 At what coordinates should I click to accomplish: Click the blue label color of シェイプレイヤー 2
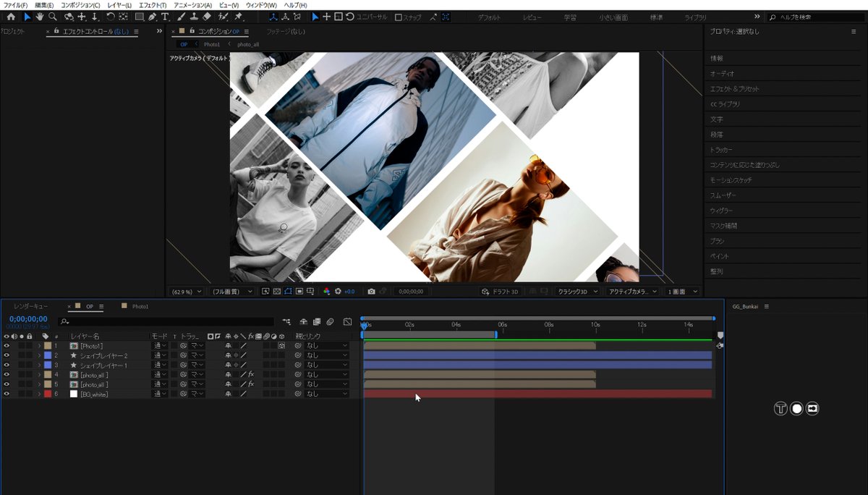[x=48, y=355]
